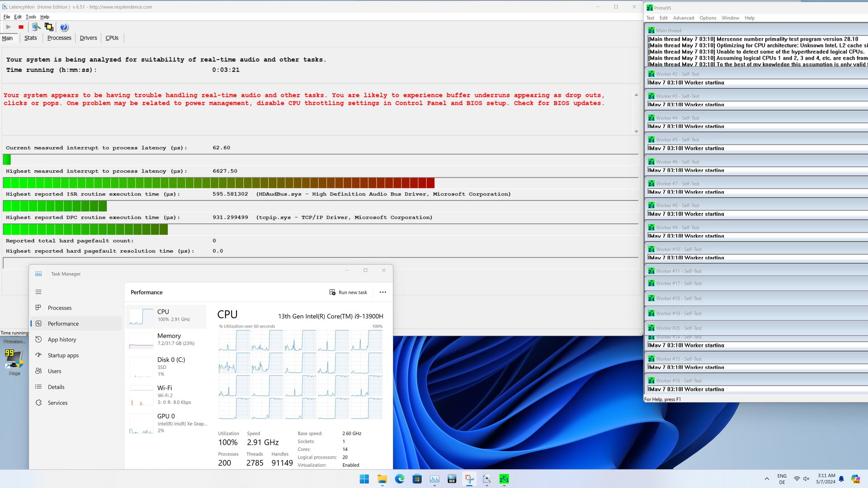Image resolution: width=868 pixels, height=488 pixels.
Task: Switch to the Drivers tab
Action: tap(88, 38)
